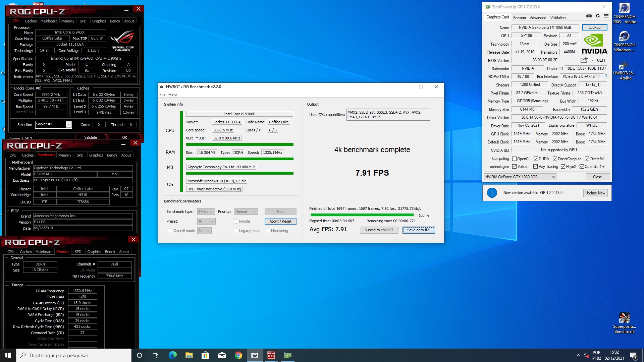Click Close button in GPU-Z window
The width and height of the screenshot is (644, 362).
pos(597,177)
